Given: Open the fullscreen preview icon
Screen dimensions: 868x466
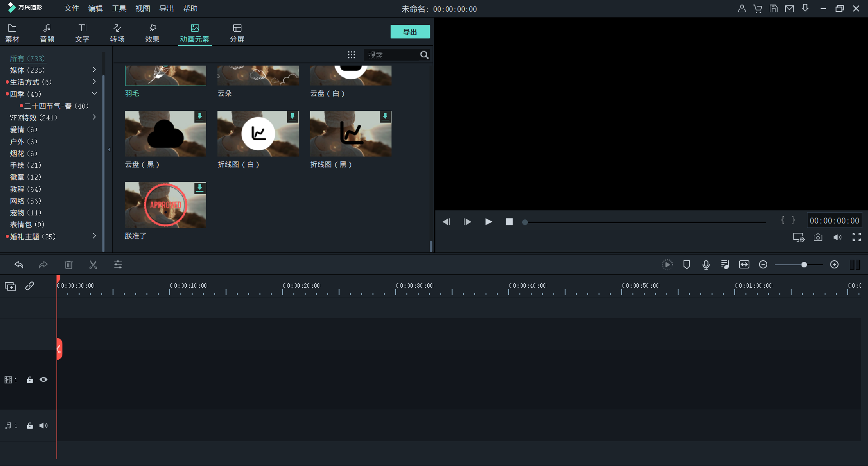Looking at the screenshot, I should point(856,238).
